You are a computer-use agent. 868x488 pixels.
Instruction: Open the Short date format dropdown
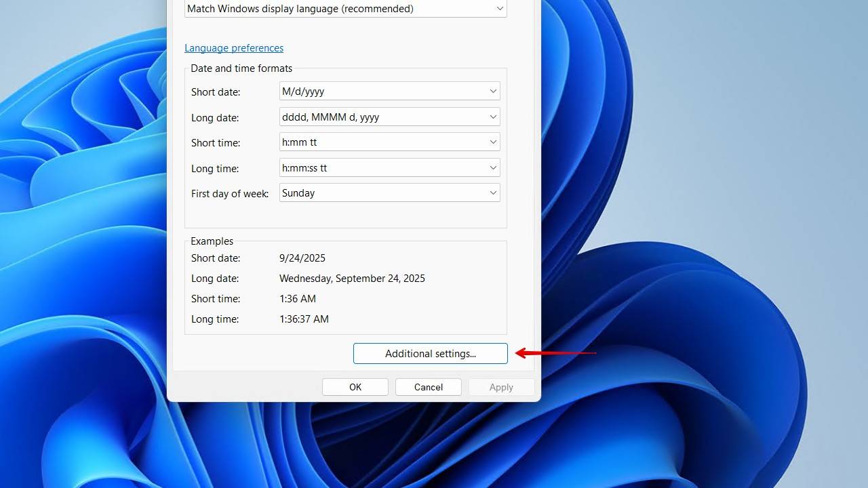coord(492,90)
